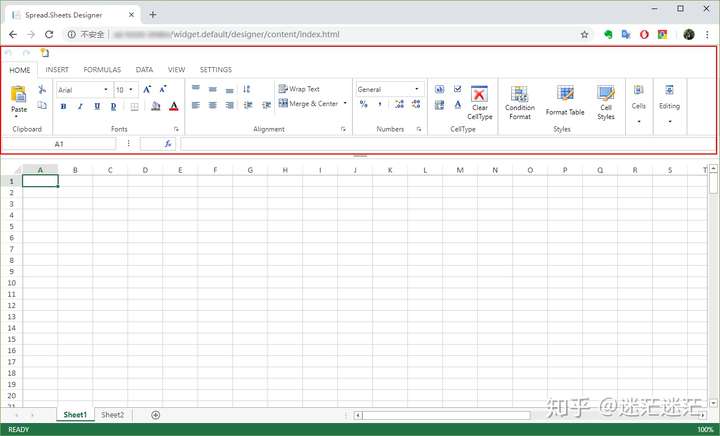The image size is (720, 436).
Task: Click the decrease indent icon
Action: 248,105
